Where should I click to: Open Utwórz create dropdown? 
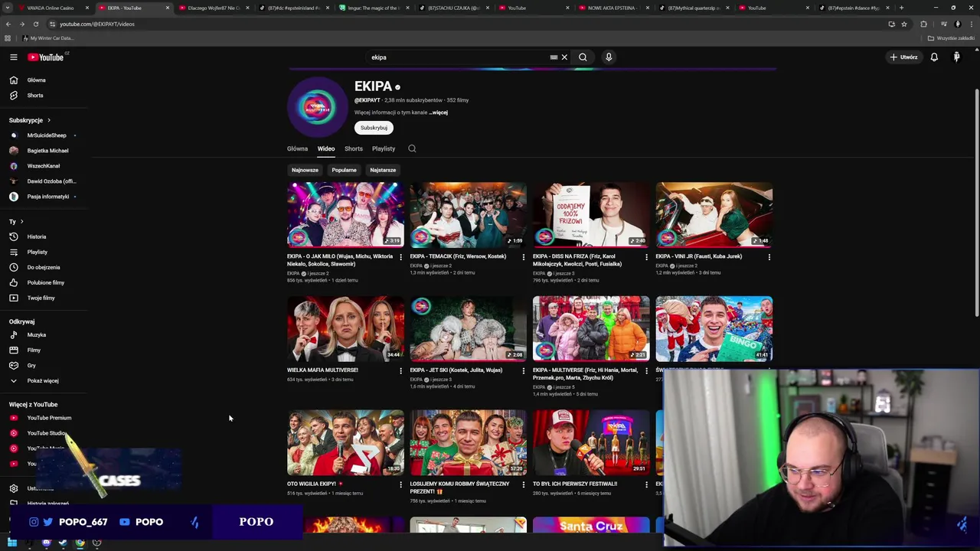[903, 57]
